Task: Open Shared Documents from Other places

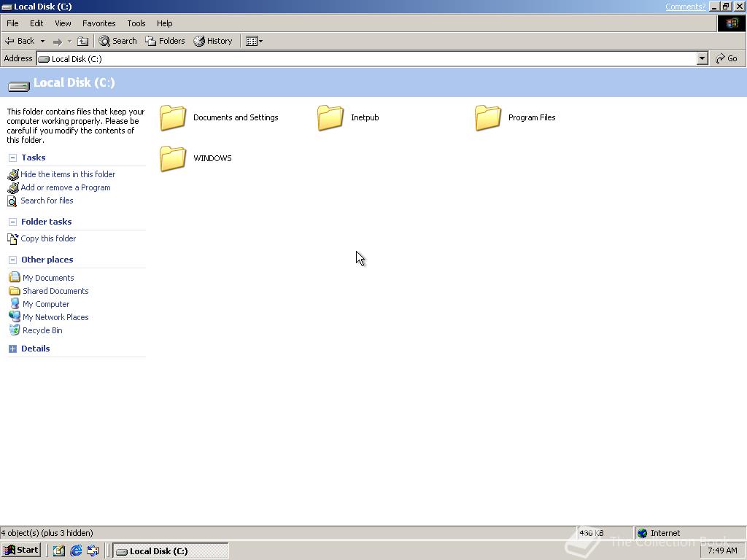Action: (55, 291)
